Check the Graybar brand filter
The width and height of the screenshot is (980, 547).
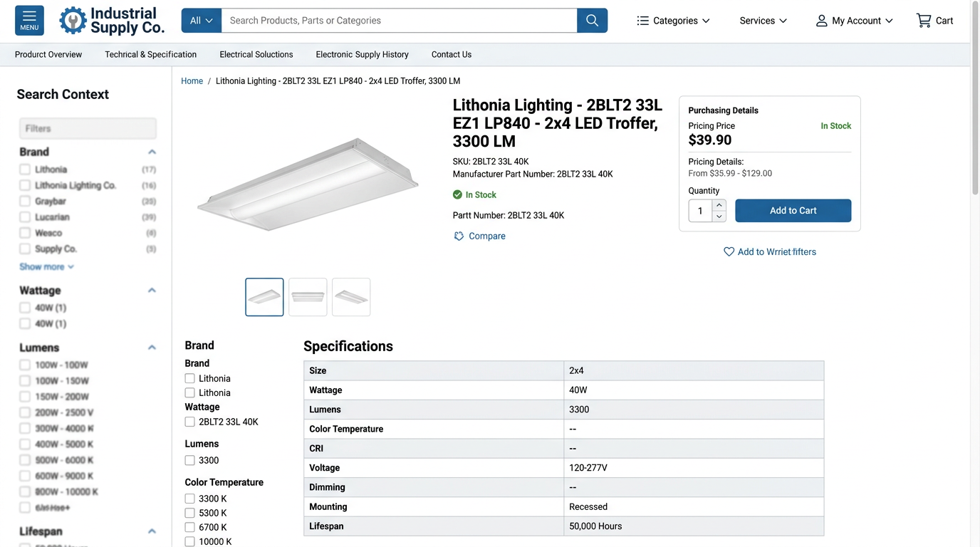[25, 202]
